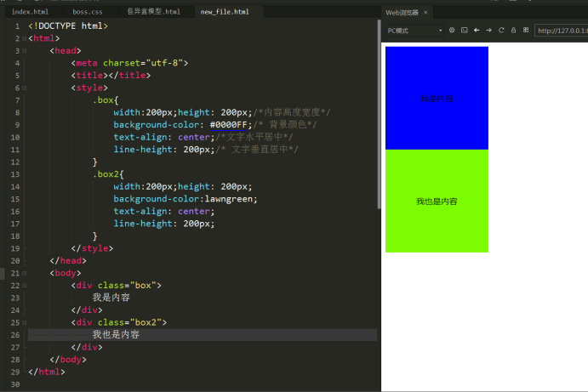Switch to the 怪异盒模型.html tab
The image size is (588, 392).
coord(154,12)
